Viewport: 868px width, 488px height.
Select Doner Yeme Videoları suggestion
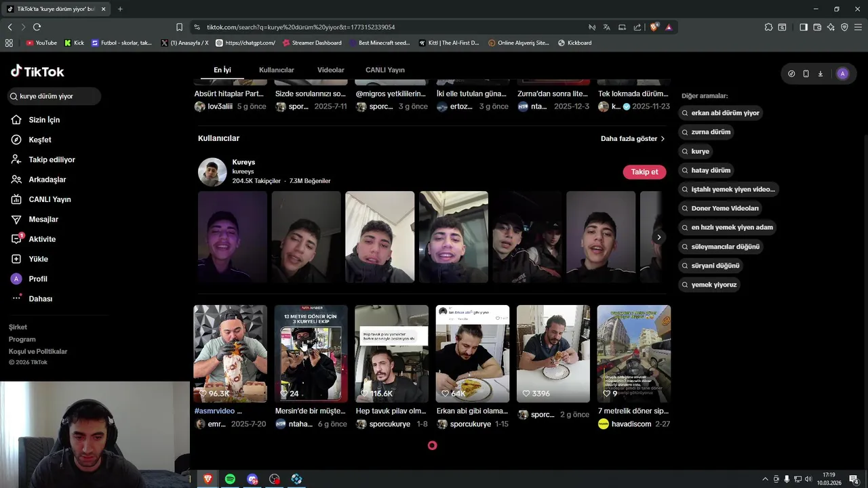click(720, 208)
